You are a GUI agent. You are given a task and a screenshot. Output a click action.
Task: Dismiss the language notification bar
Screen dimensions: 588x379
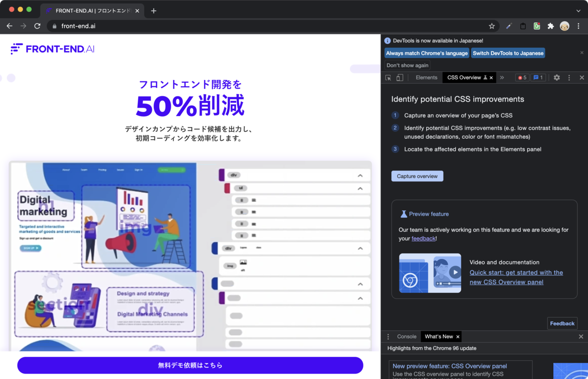582,52
